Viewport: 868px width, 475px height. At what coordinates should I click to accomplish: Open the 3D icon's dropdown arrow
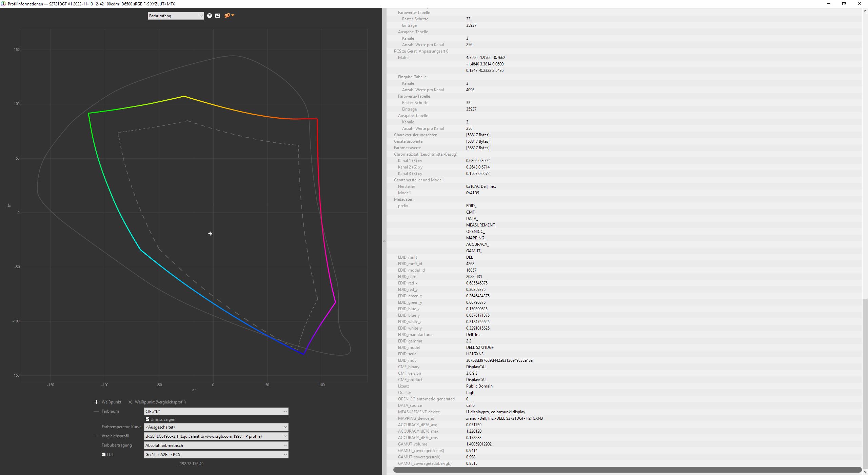pyautogui.click(x=233, y=15)
